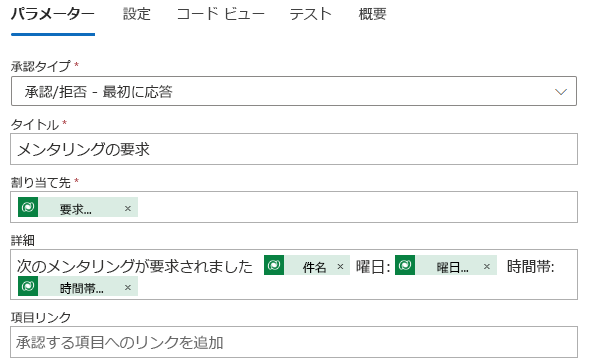Expand the 承認タイプ dropdown chevron
This screenshot has width=590, height=360.
561,92
